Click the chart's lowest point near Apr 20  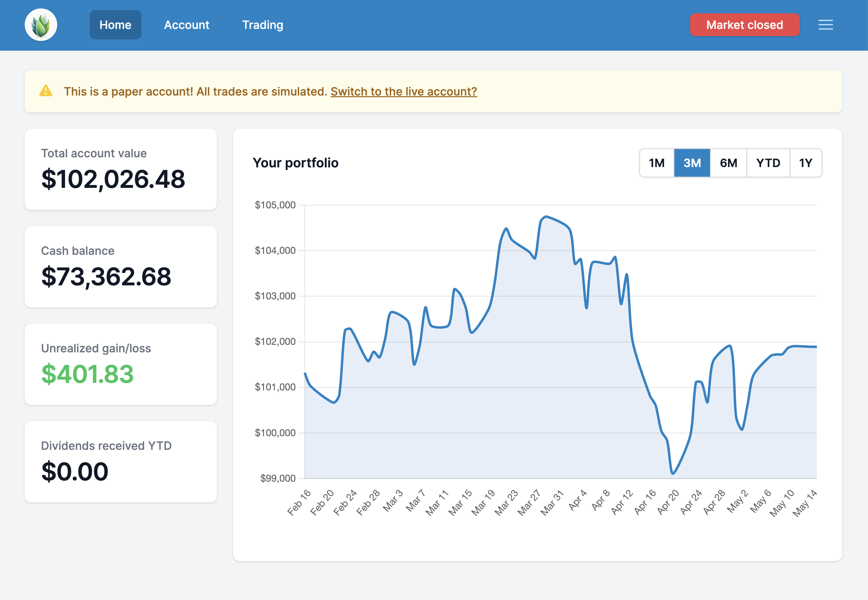673,473
